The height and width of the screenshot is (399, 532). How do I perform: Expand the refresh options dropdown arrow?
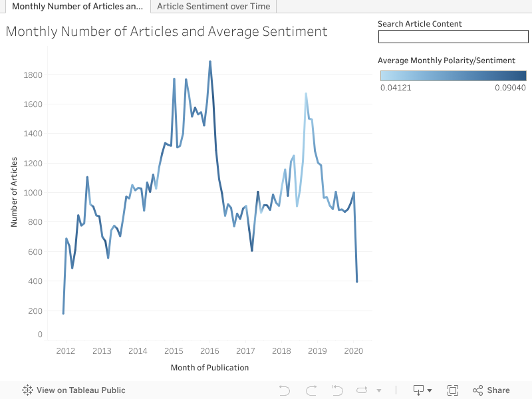379,390
